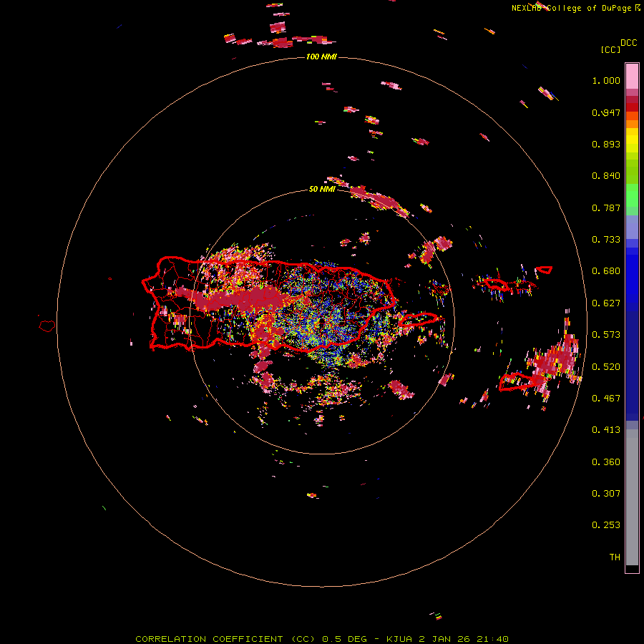The width and height of the screenshot is (644, 644).
Task: Click the 2 JAN 26 date in caption
Action: [x=446, y=639]
